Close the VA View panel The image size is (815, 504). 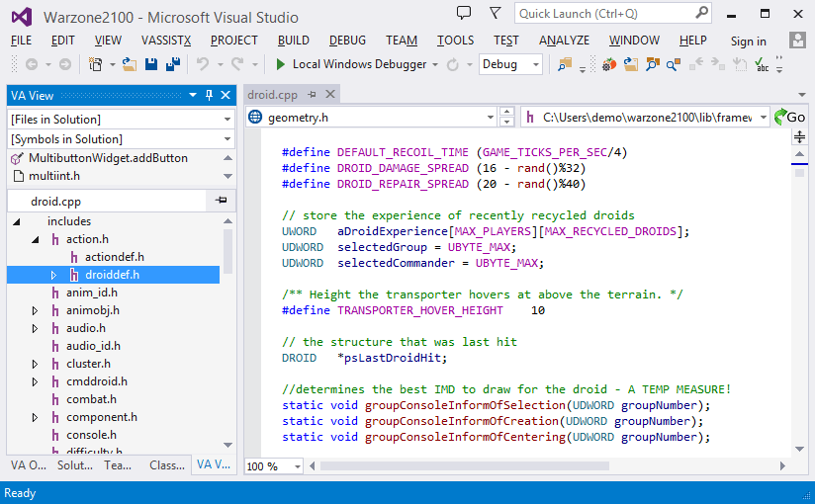tap(226, 95)
